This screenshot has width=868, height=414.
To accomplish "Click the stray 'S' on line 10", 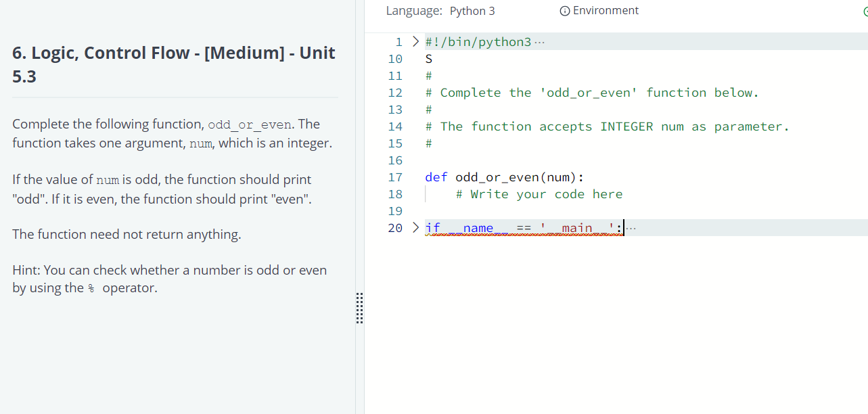I will tap(429, 59).
